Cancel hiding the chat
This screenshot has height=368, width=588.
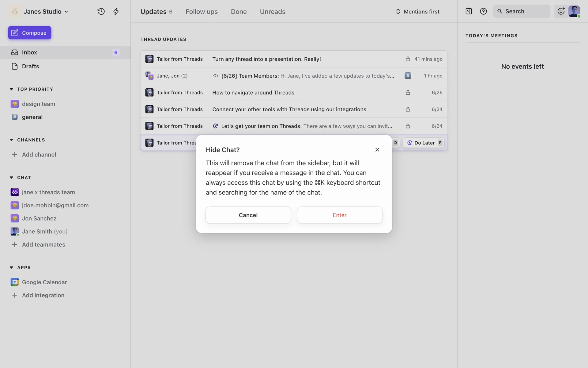[x=248, y=215]
